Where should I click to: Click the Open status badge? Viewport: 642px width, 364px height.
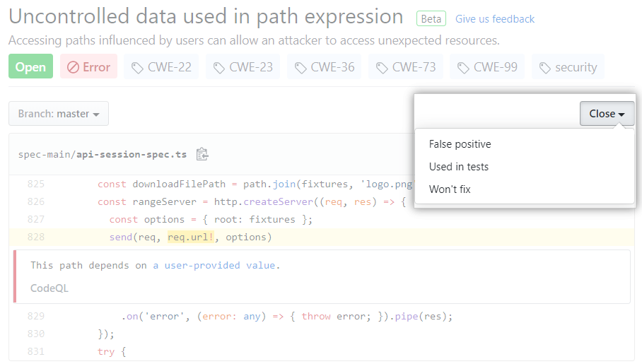30,67
